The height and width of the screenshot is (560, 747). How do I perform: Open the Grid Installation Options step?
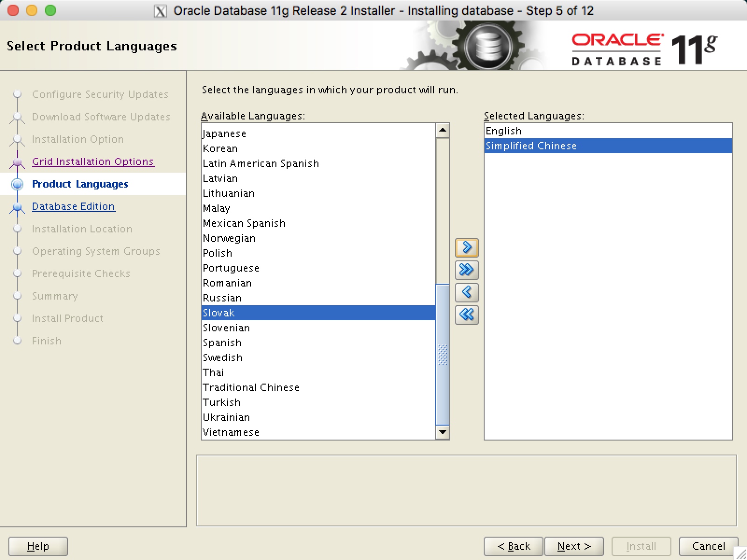pyautogui.click(x=93, y=161)
